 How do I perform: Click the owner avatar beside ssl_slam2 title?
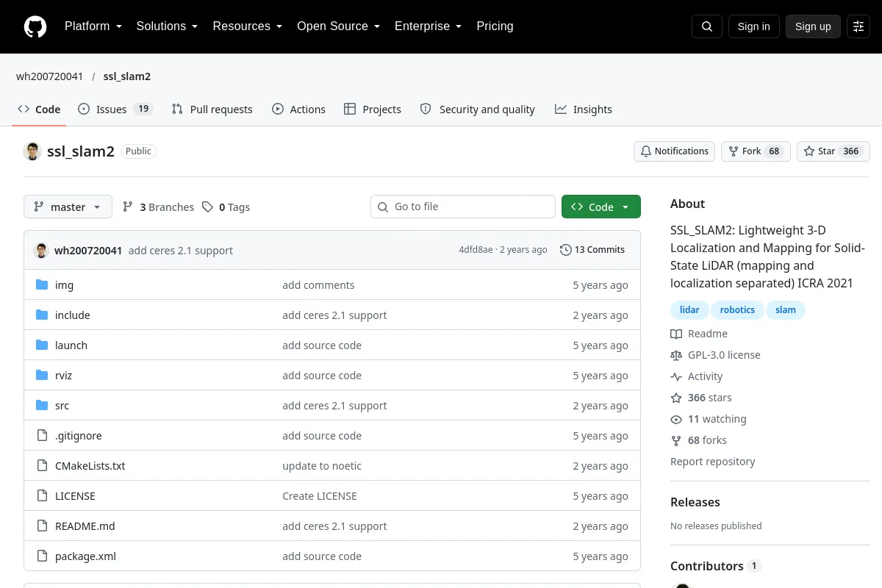click(32, 151)
